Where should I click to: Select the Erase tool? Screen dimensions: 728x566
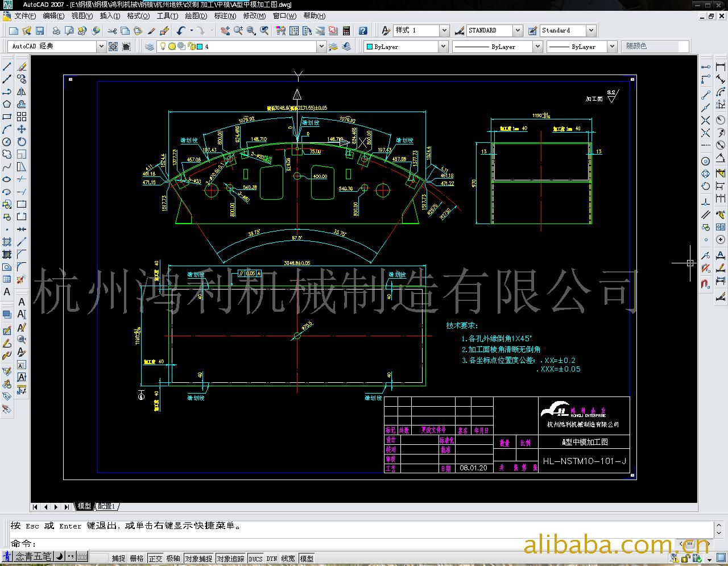22,67
